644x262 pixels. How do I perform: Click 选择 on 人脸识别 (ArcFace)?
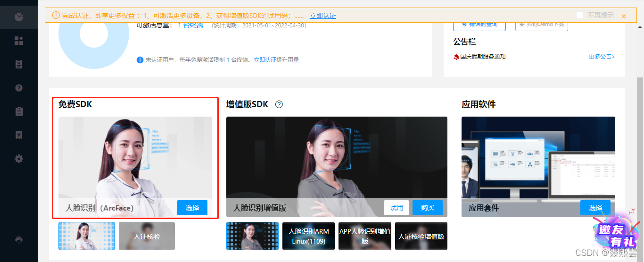[x=192, y=208]
